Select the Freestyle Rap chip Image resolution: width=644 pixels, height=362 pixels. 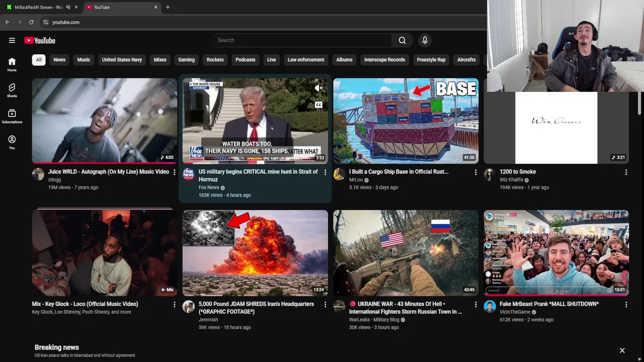click(x=431, y=60)
